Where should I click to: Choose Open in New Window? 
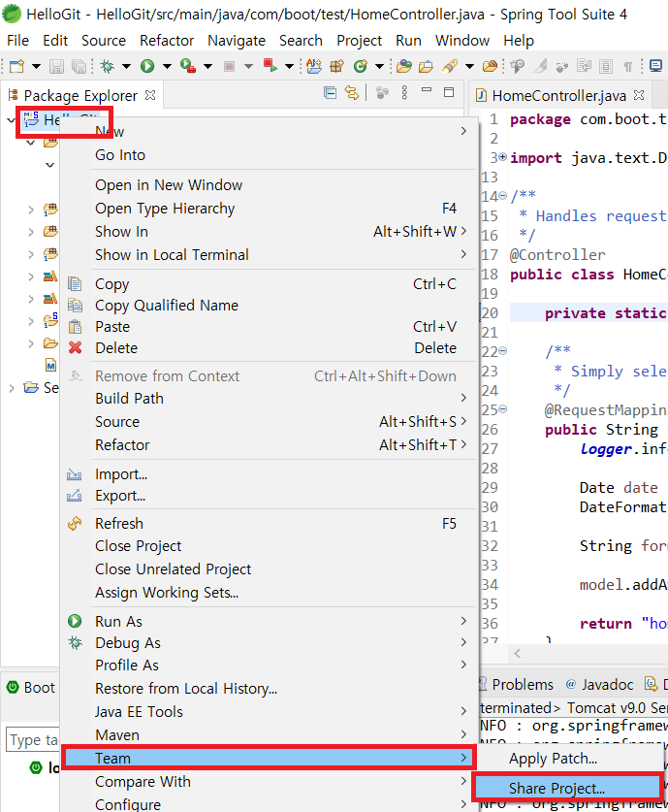click(x=269, y=185)
